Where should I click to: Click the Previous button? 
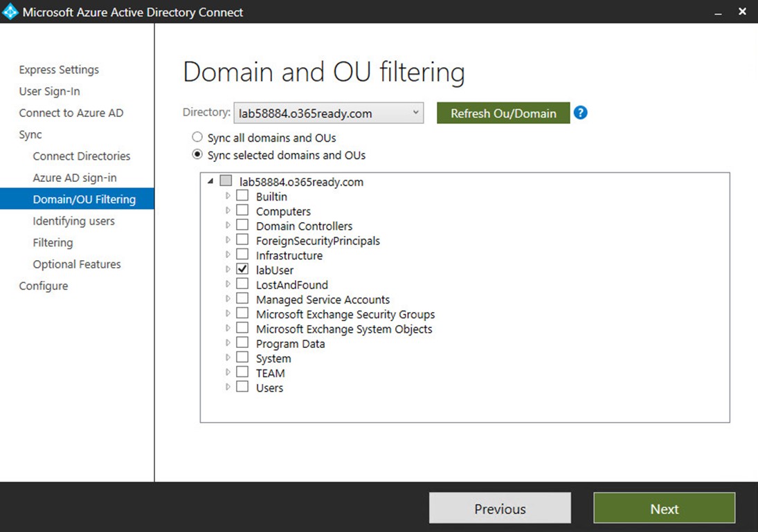click(x=500, y=508)
